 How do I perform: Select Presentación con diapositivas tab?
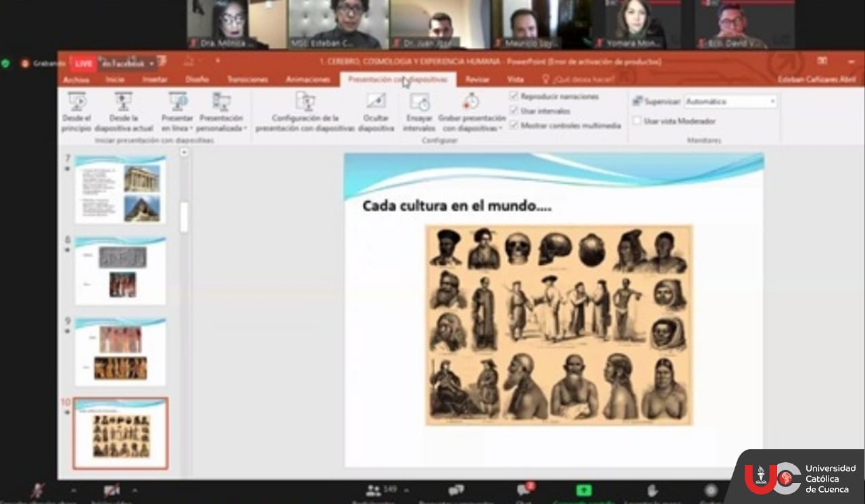(x=397, y=80)
